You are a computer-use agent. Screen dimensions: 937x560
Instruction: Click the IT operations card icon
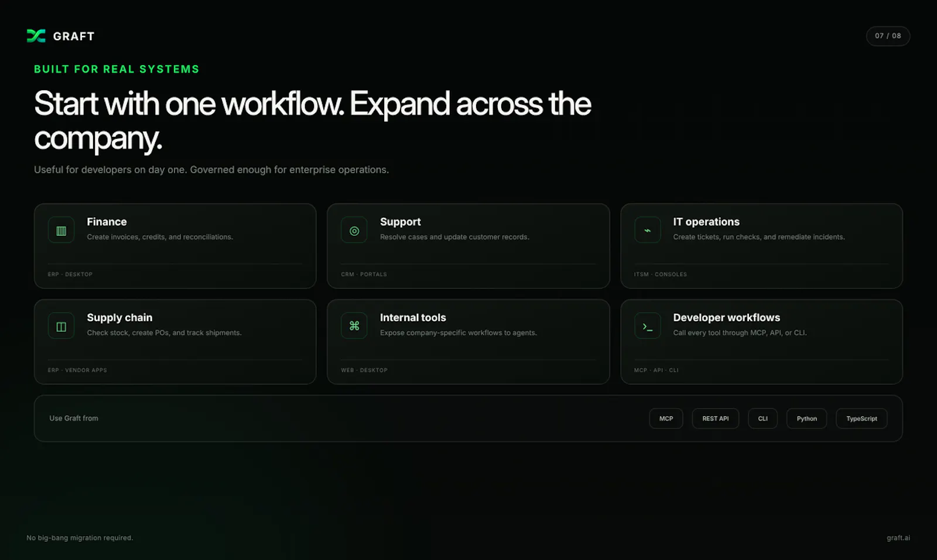tap(647, 231)
